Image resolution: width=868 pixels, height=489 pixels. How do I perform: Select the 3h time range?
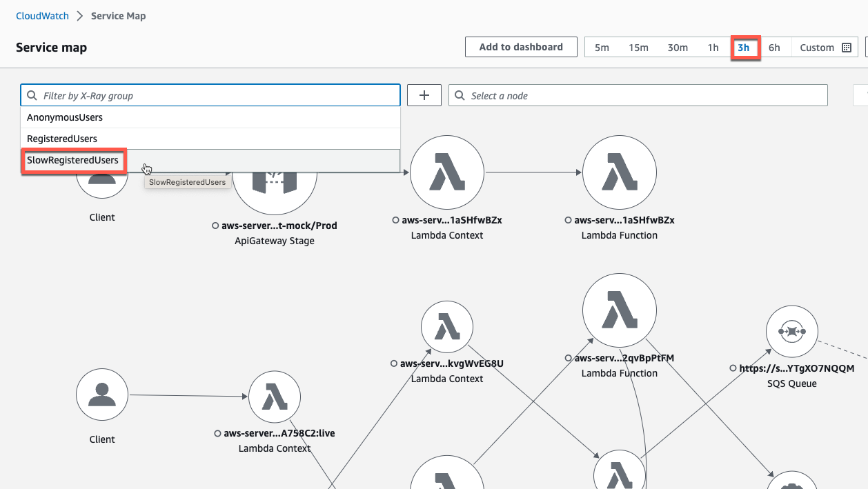pos(745,48)
